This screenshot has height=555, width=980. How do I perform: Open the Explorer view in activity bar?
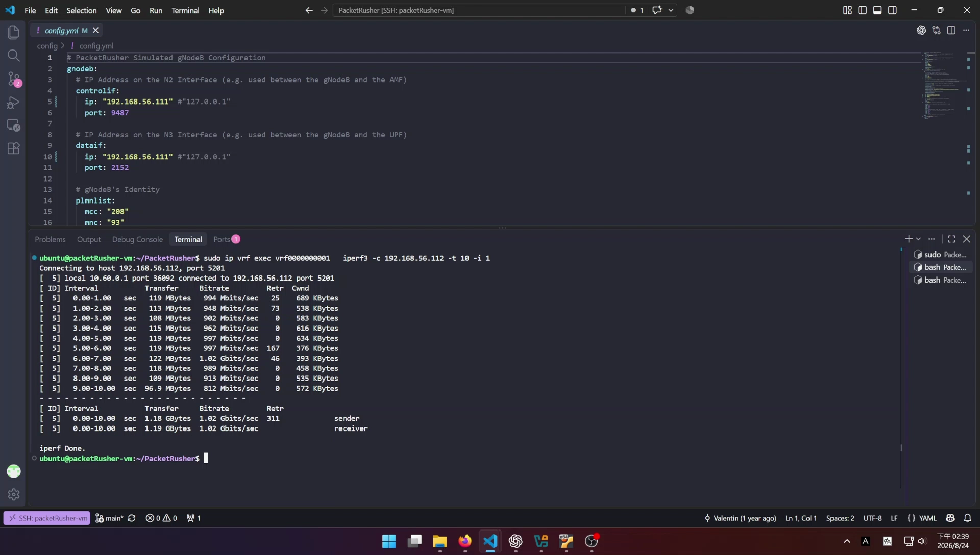pos(14,32)
